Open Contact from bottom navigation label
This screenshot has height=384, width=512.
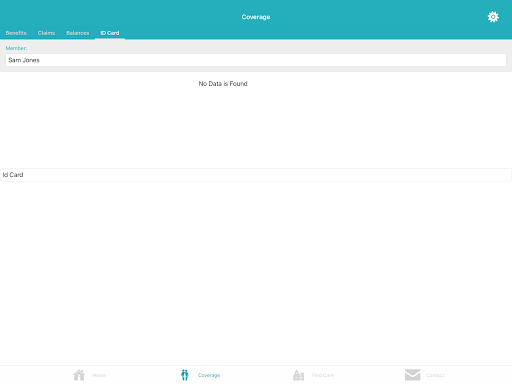coord(435,375)
